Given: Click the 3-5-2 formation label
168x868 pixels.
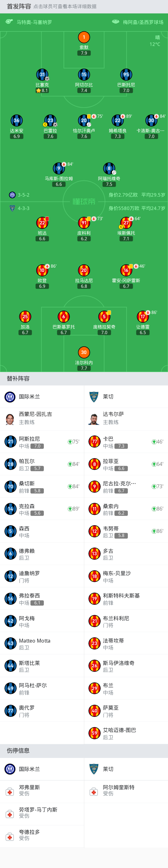Looking at the screenshot, I should (24, 195).
